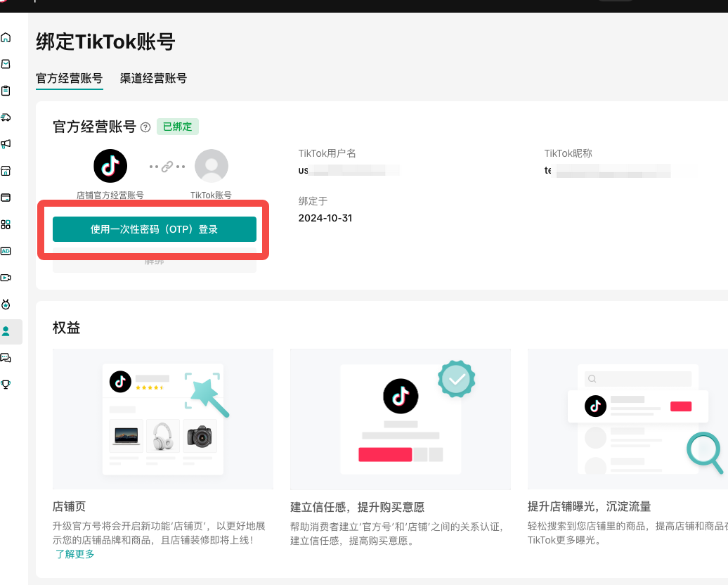Click the help question mark beside 官方经营账号
The image size is (728, 585).
point(145,127)
